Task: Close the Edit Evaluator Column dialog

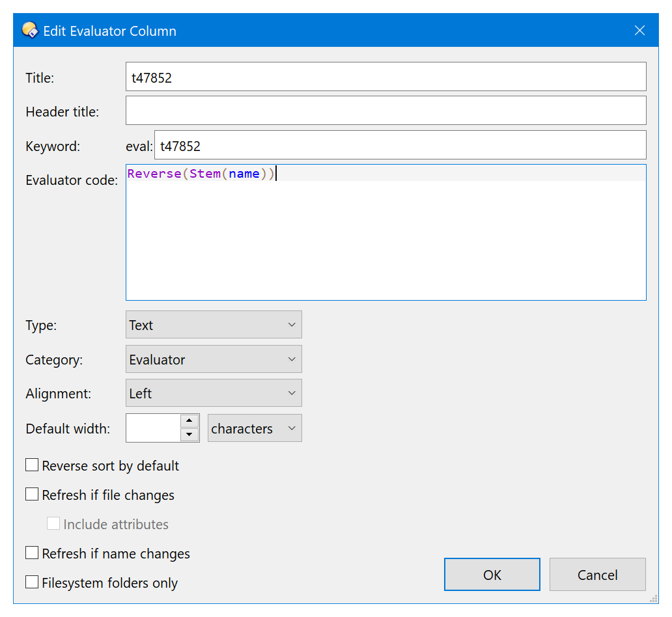Action: [x=639, y=31]
